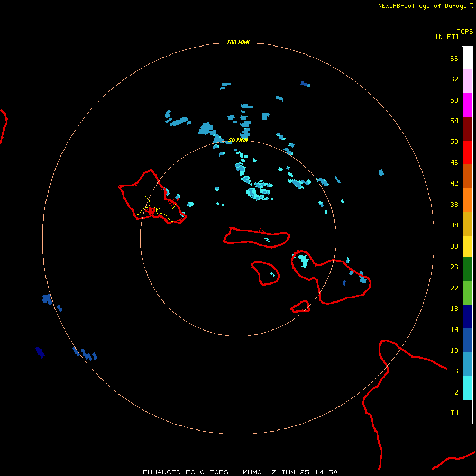476x476 pixels.
Task: Click the navy blue 18 legend swatch
Action: pyautogui.click(x=467, y=317)
